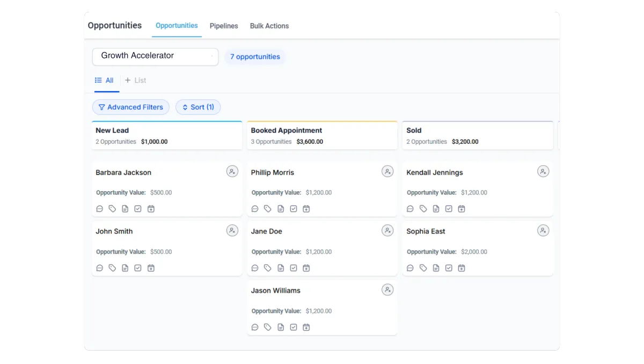The height and width of the screenshot is (364, 644).
Task: Click the owner avatar on Phillip Morris card
Action: point(387,172)
